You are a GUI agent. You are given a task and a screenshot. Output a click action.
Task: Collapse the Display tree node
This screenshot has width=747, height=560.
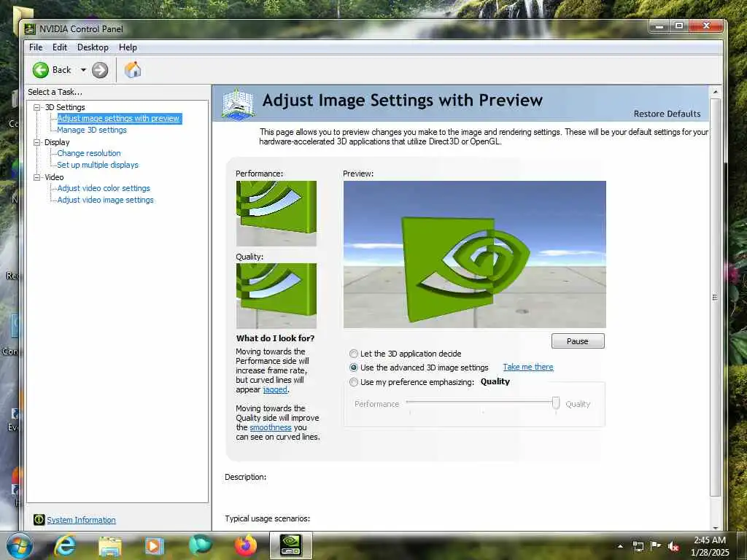coord(36,142)
